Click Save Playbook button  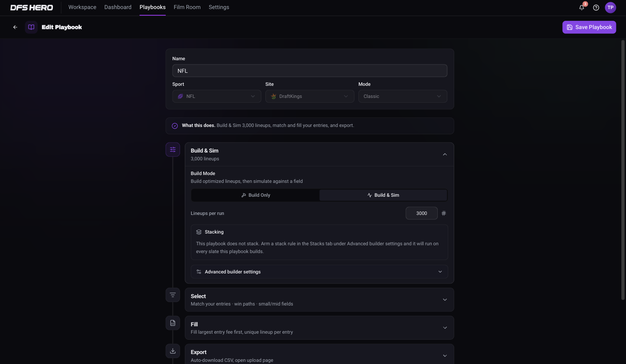tap(589, 27)
